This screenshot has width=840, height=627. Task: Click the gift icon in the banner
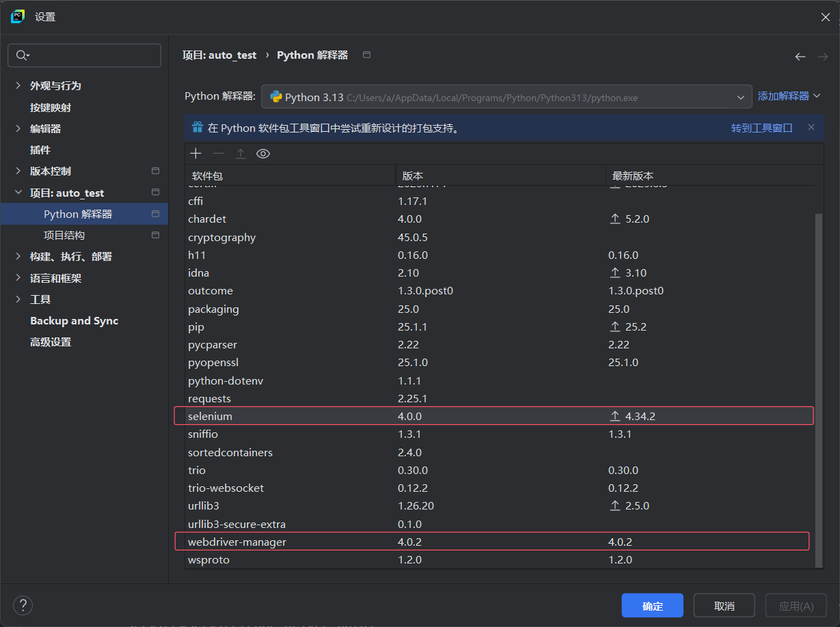pyautogui.click(x=198, y=127)
